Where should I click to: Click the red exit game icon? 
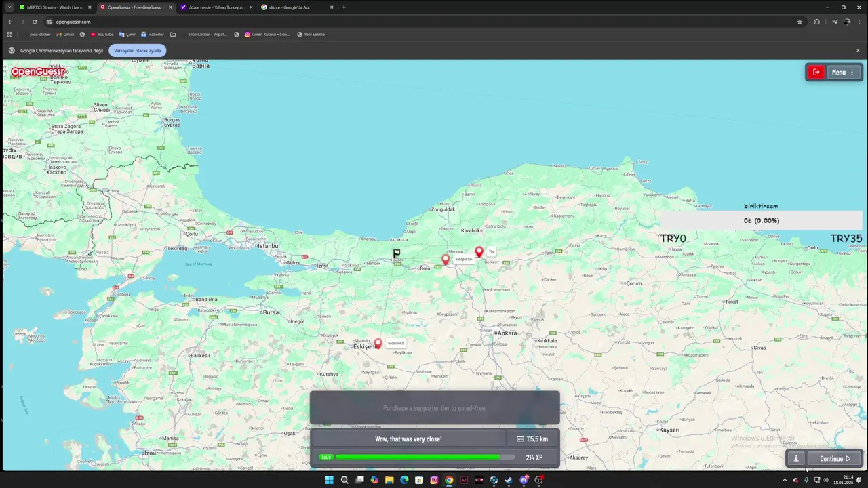pyautogui.click(x=816, y=72)
